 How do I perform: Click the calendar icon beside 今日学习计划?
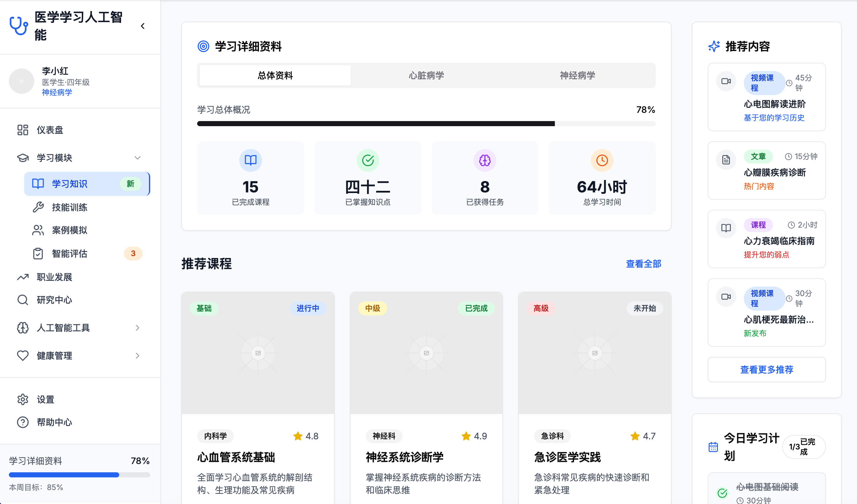tap(713, 447)
